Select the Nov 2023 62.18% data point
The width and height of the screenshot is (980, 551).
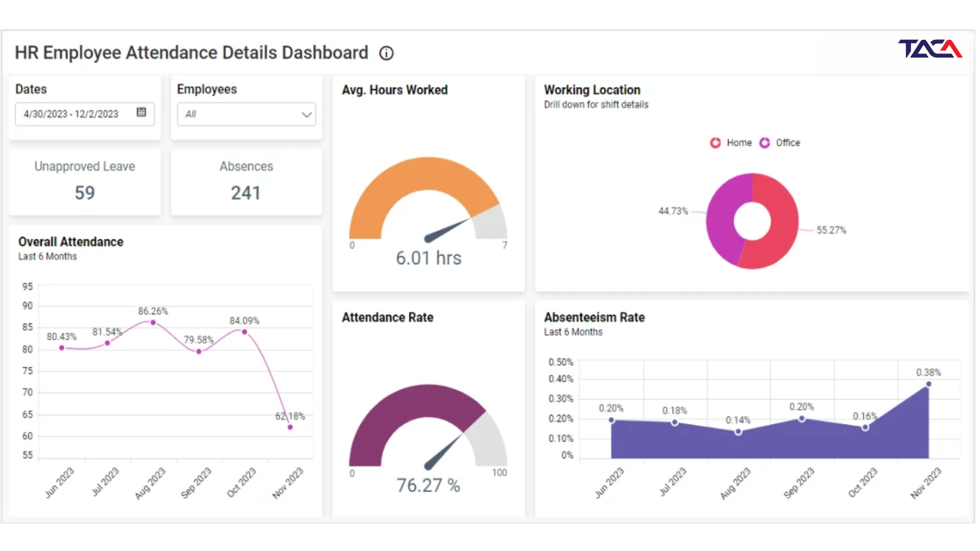tap(290, 427)
